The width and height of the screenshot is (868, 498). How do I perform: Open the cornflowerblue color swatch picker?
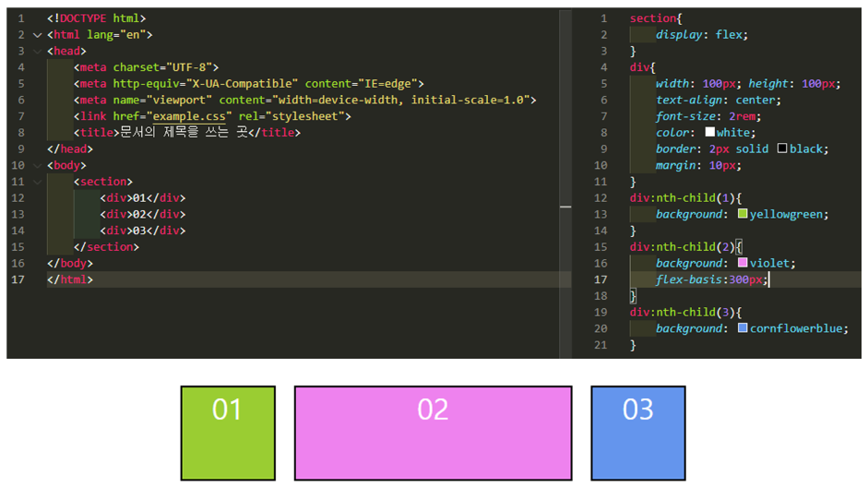(743, 327)
